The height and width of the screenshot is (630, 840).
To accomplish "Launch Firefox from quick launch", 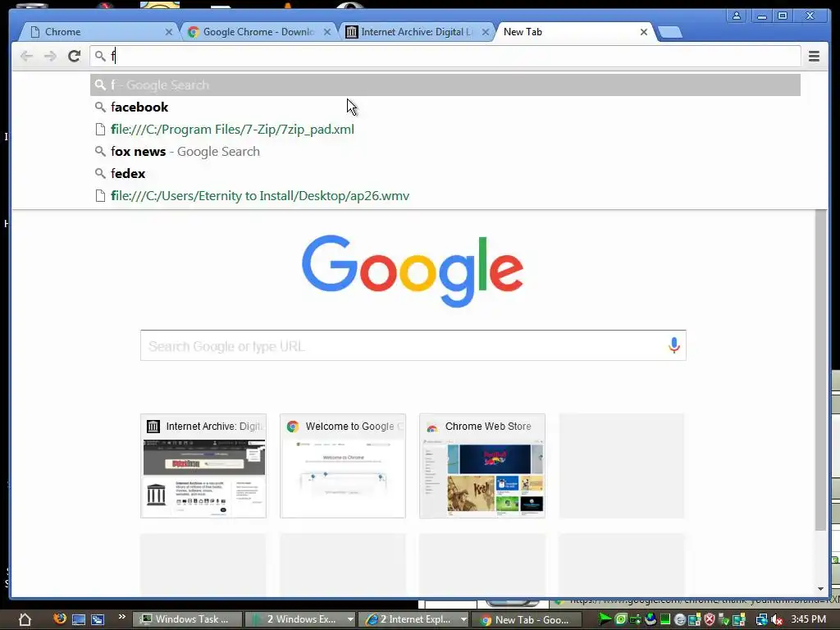I will point(59,619).
